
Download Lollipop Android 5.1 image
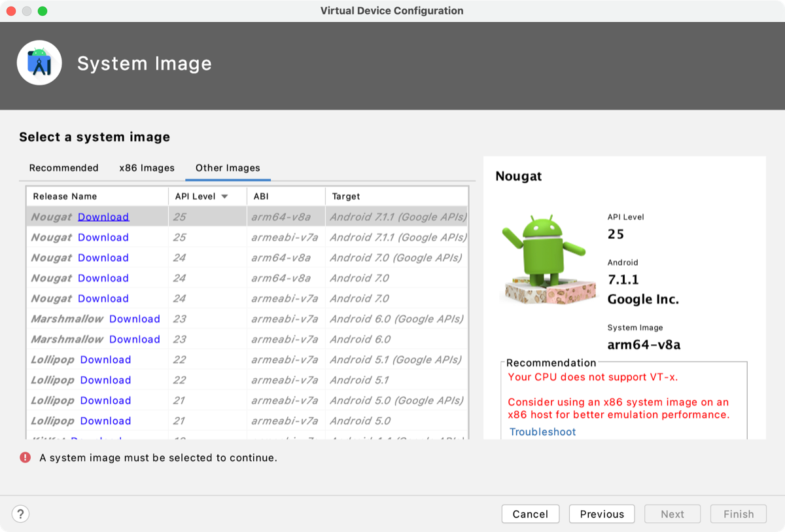(x=106, y=380)
